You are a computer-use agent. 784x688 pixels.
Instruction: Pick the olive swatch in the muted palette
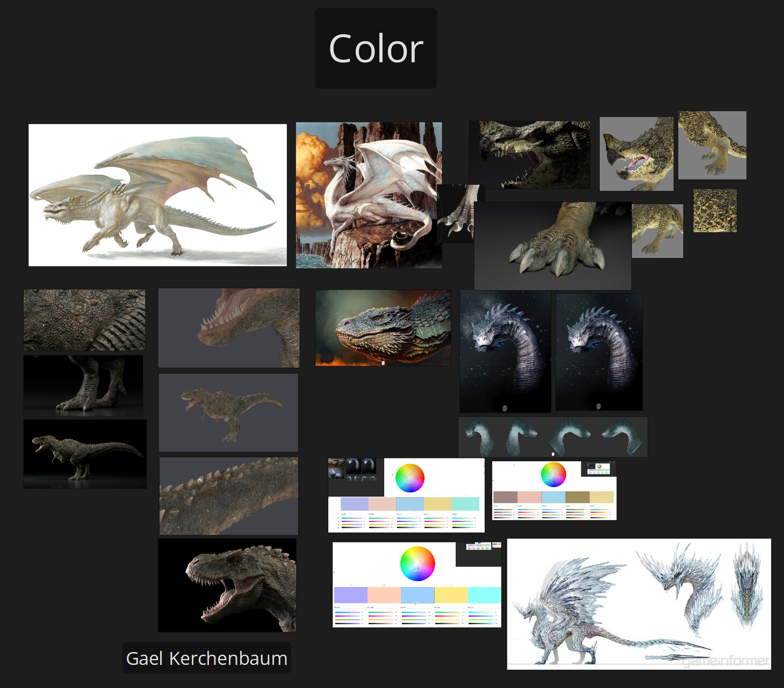tap(578, 497)
